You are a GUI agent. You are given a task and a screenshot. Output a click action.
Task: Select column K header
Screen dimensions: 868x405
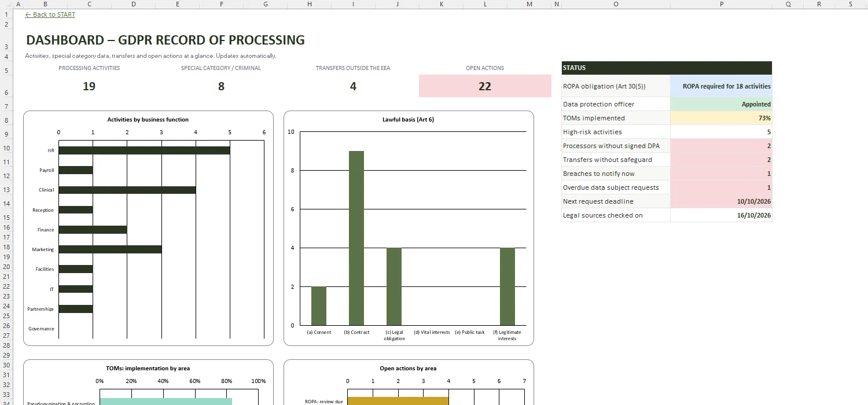click(x=442, y=4)
